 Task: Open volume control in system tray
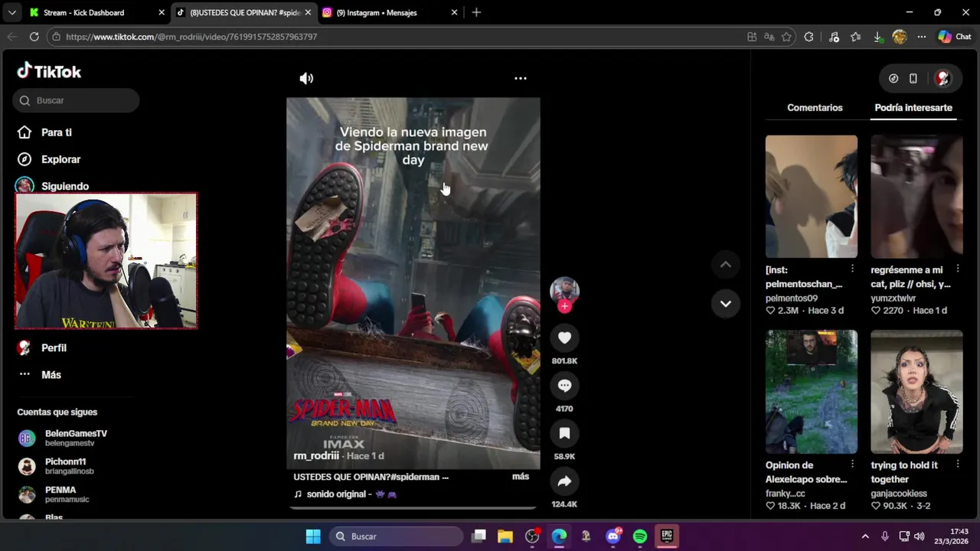[x=920, y=536]
